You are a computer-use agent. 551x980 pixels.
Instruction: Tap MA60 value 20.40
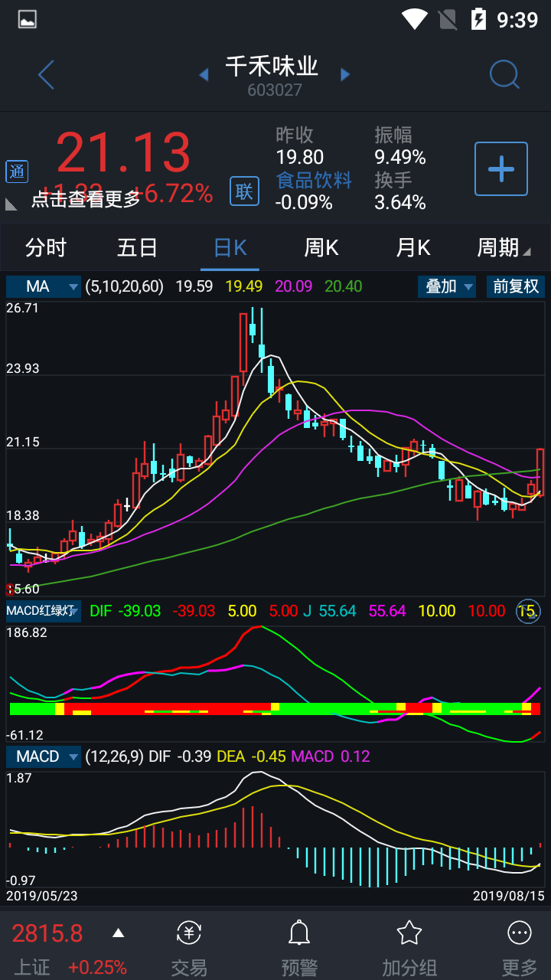pos(344,286)
